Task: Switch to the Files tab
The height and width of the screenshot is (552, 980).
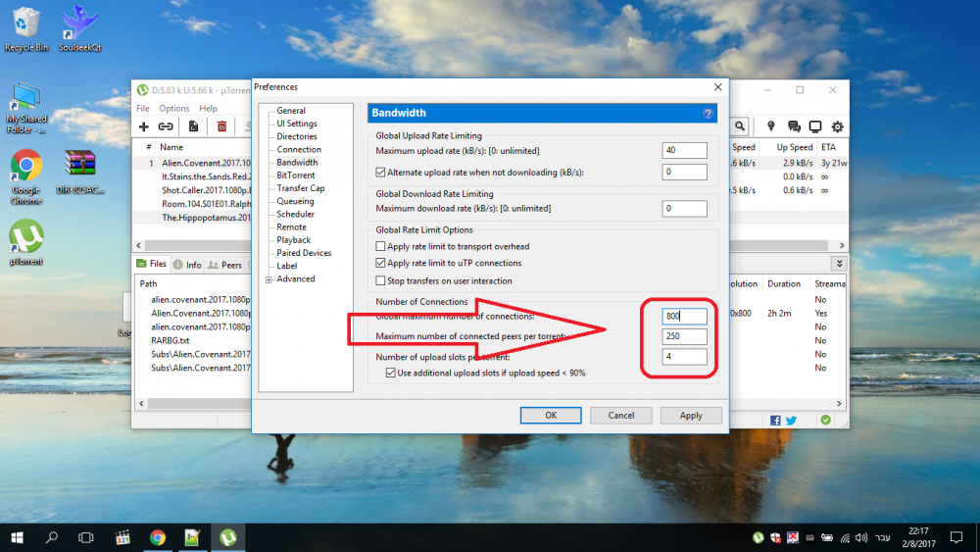Action: (152, 265)
